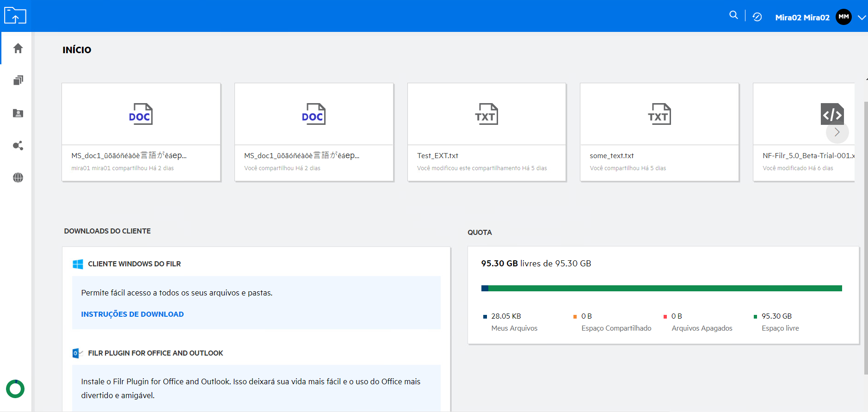
Task: Click the Filr logo in top-left corner
Action: coord(15,16)
